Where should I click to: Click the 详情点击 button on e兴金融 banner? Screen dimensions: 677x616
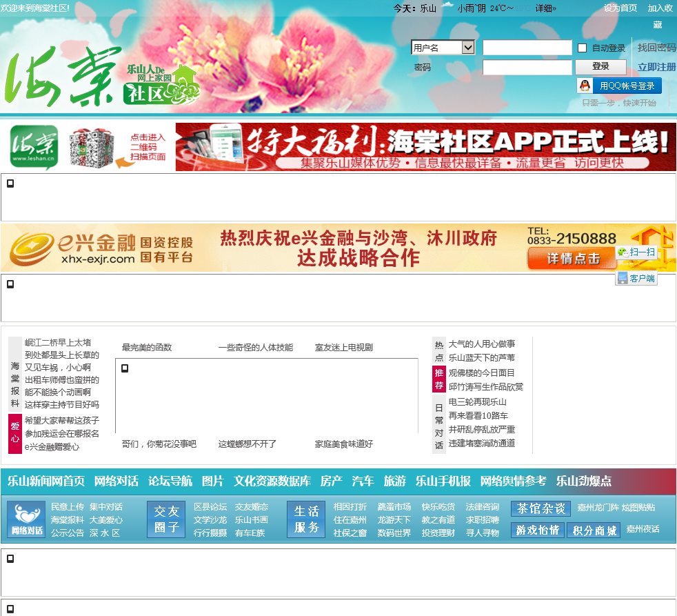point(573,258)
